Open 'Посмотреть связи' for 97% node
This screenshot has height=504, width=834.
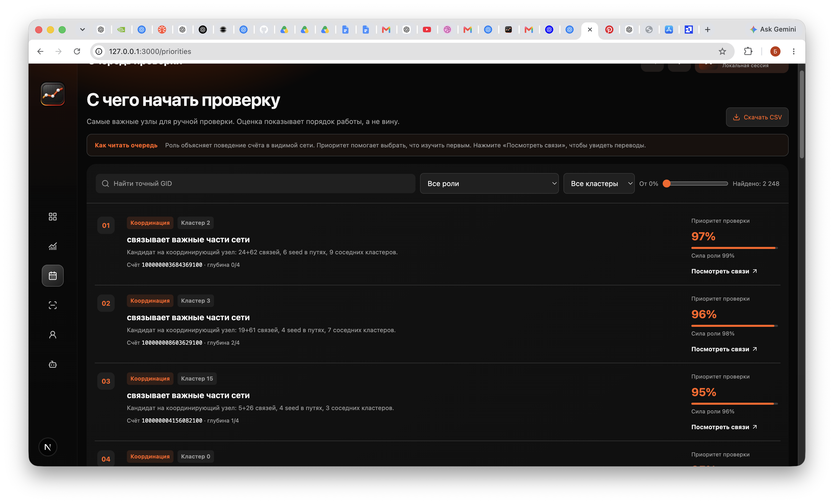(x=724, y=271)
